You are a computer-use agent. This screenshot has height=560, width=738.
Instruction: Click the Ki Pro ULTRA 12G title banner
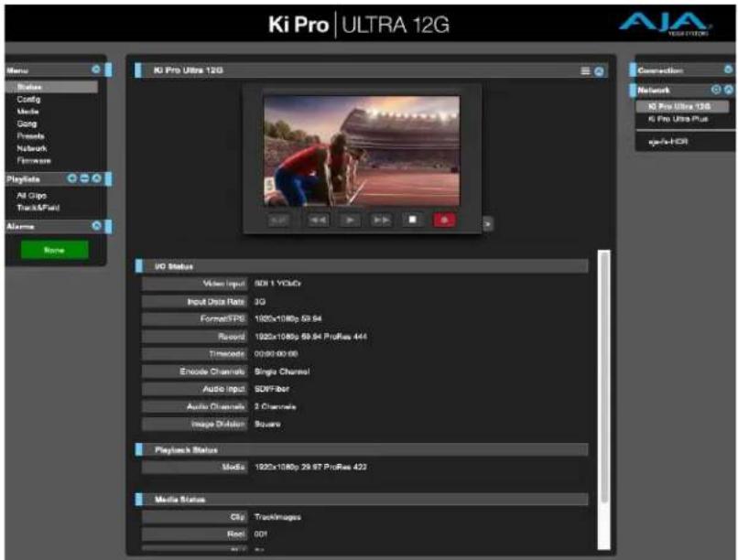(359, 25)
